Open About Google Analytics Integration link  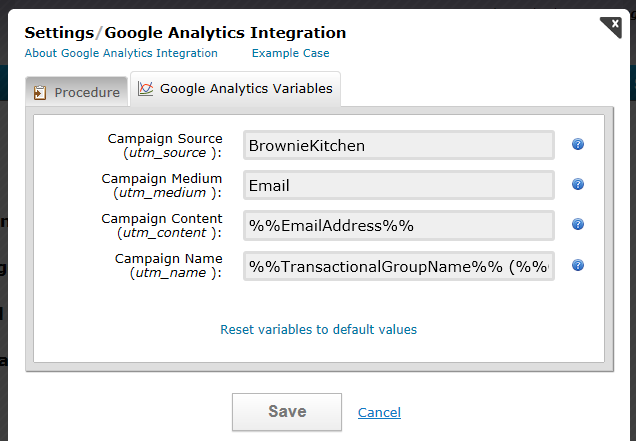121,53
